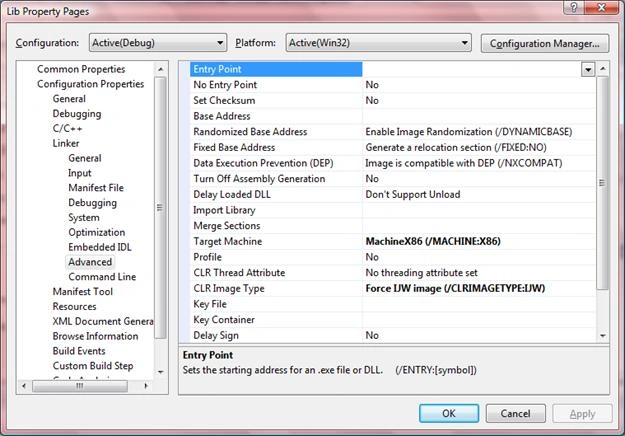Open the Platform dropdown showing Active(Win32)
This screenshot has height=436, width=625.
[x=378, y=43]
